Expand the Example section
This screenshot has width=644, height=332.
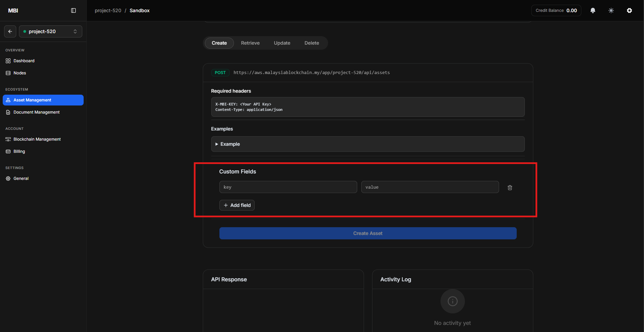coord(230,144)
